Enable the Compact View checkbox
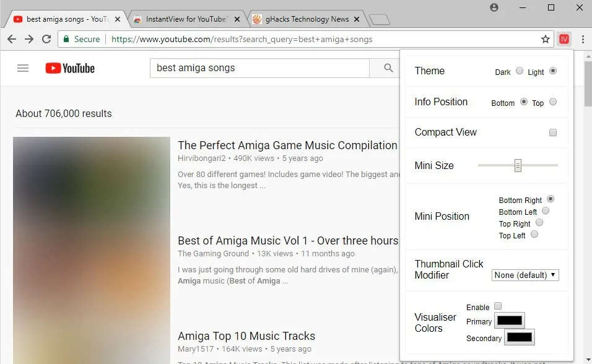 (553, 132)
